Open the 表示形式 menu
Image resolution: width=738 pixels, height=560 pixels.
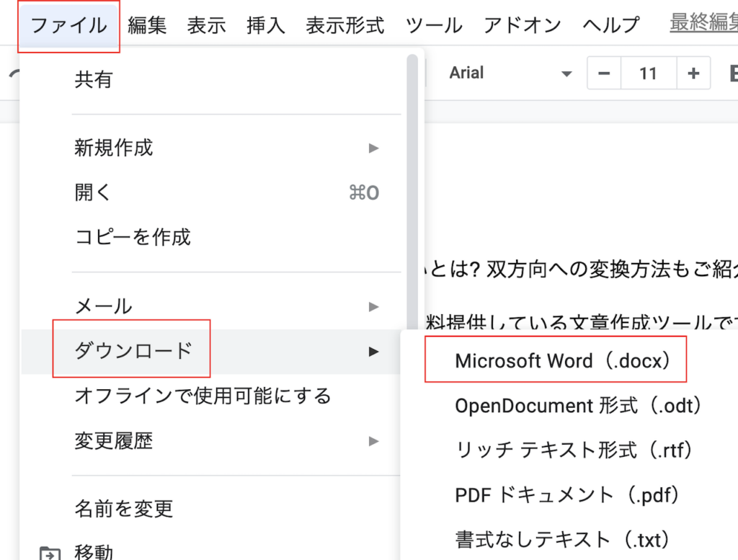pyautogui.click(x=345, y=25)
